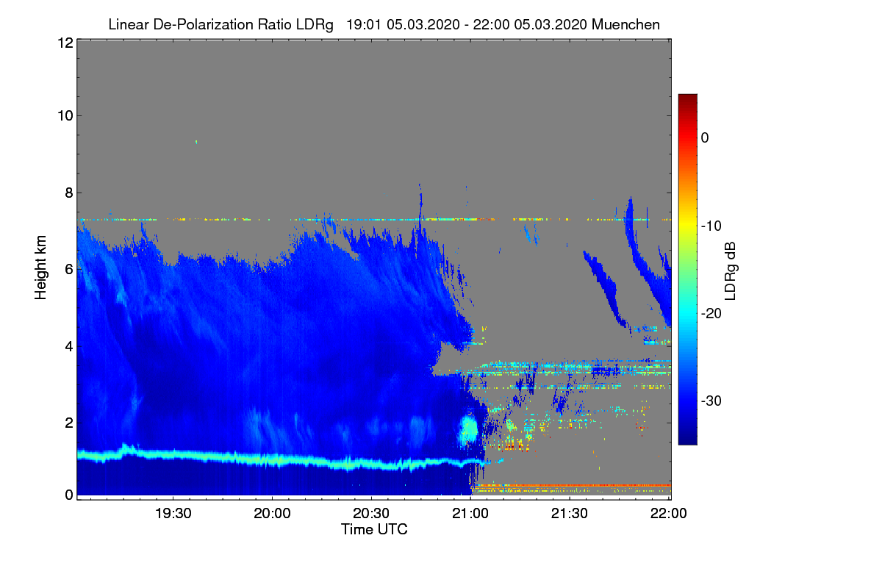882x588 pixels.
Task: Click the plot title 'Linear De-Polarization Ratio LDRg'
Action: click(220, 25)
